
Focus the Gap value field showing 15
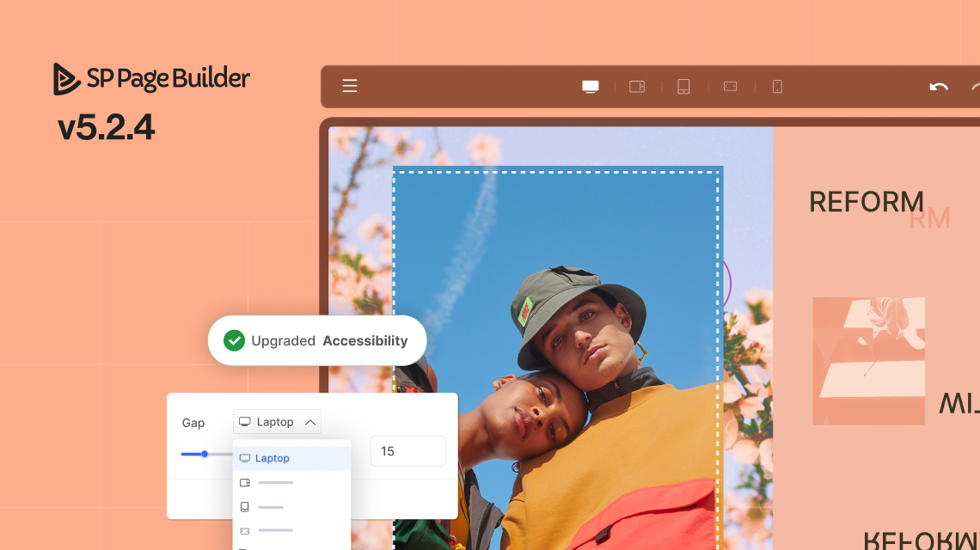click(408, 451)
